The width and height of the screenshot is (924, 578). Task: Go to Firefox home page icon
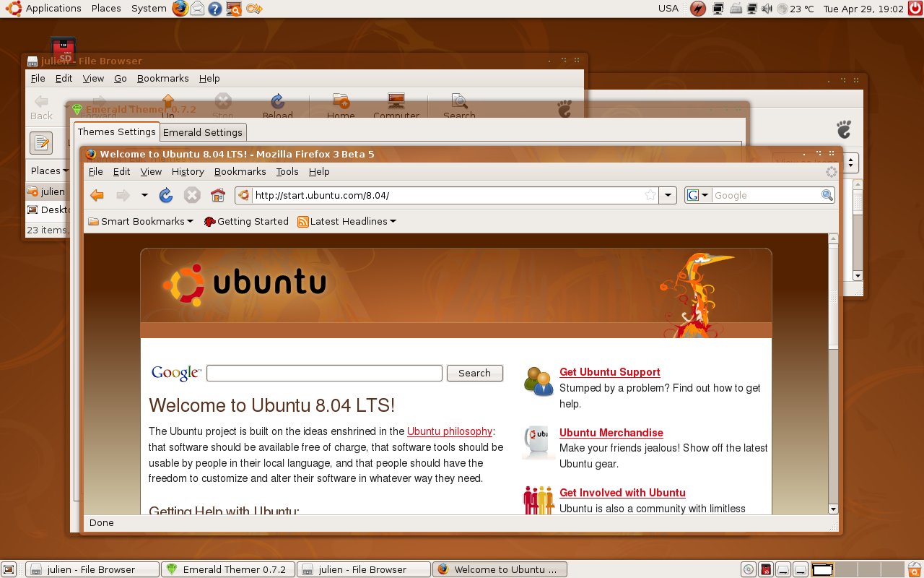tap(217, 195)
